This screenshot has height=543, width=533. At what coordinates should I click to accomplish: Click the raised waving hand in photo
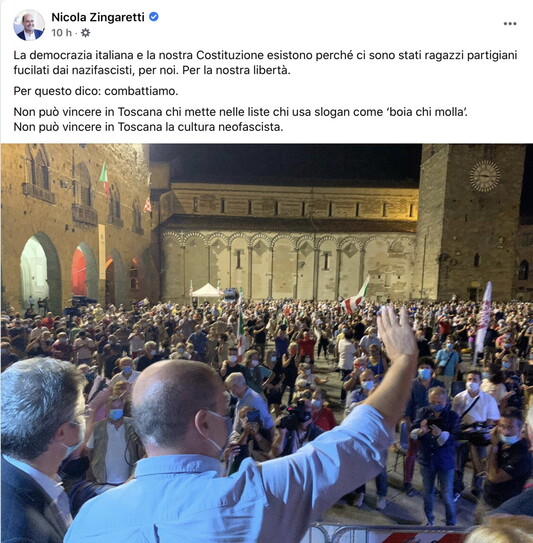pyautogui.click(x=398, y=332)
